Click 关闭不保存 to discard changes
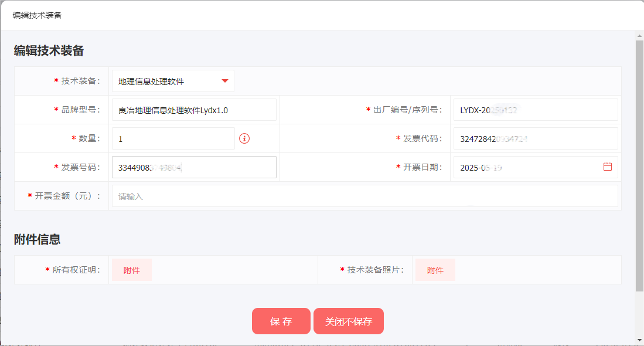Image resolution: width=644 pixels, height=346 pixels. (349, 321)
